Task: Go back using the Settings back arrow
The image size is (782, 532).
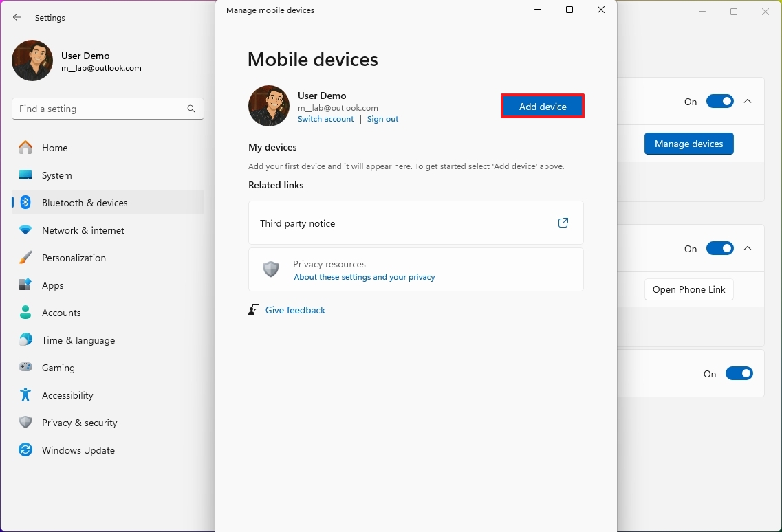Action: click(17, 17)
